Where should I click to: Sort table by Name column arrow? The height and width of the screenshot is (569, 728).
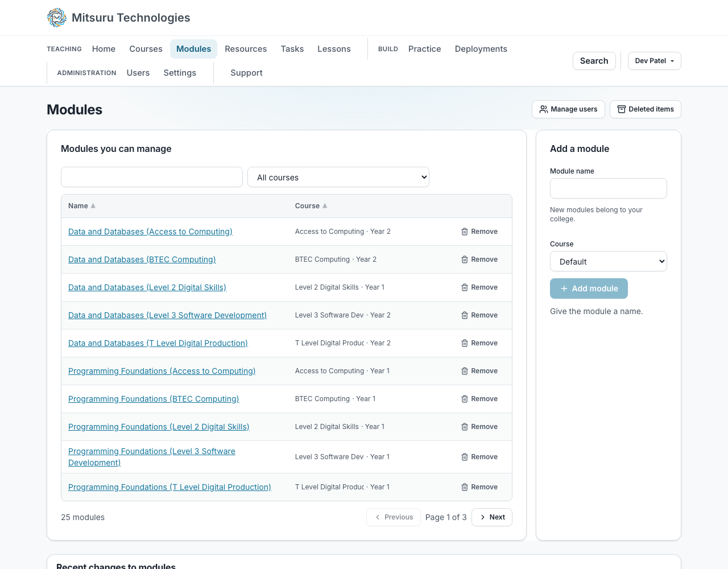[x=93, y=206]
